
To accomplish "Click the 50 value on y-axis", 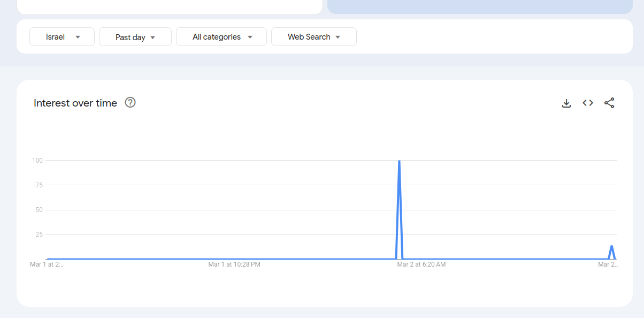I will pyautogui.click(x=39, y=210).
